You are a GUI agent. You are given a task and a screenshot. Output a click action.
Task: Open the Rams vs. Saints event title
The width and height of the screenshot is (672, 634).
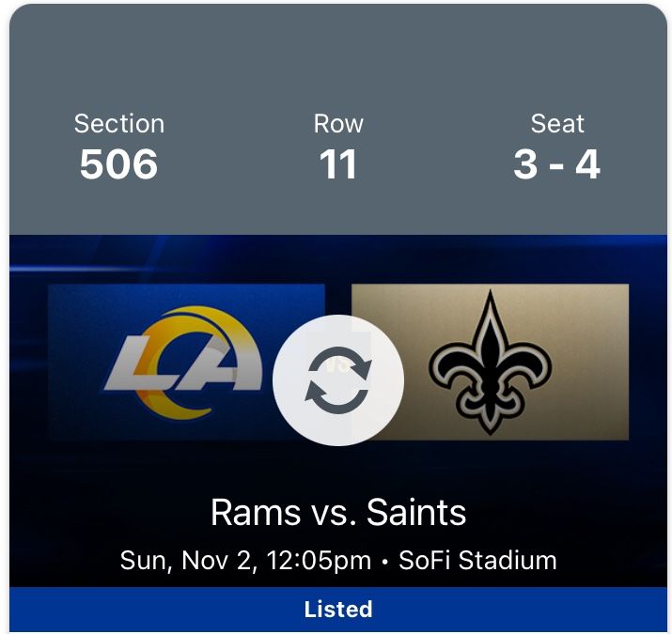[338, 513]
